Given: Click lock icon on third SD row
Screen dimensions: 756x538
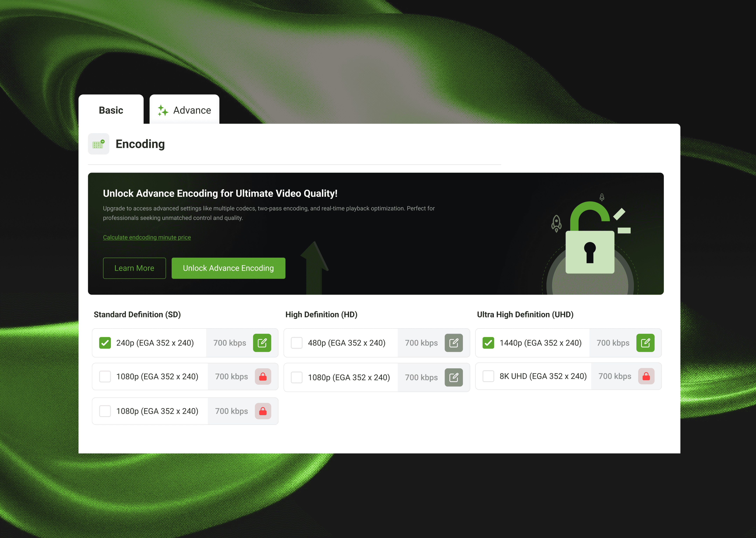Looking at the screenshot, I should point(263,411).
